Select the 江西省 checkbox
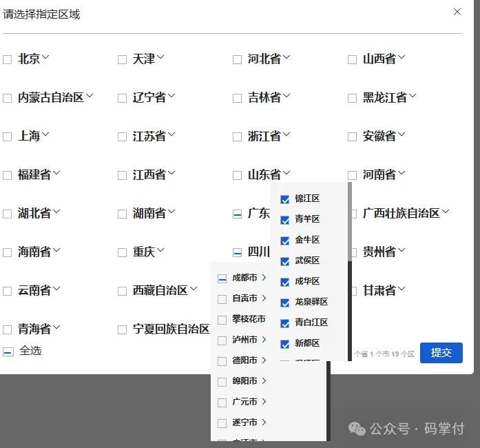 (122, 175)
